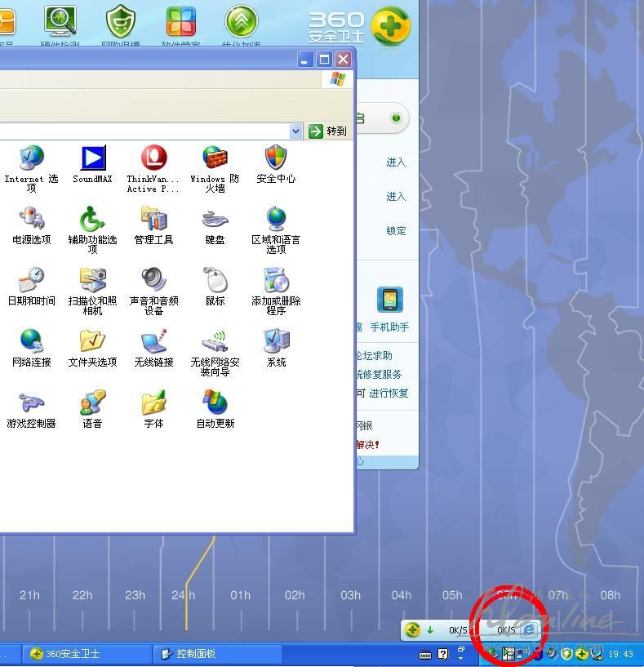Image resolution: width=644 pixels, height=667 pixels.
Task: Open 网络连接 network connections
Action: [32, 349]
